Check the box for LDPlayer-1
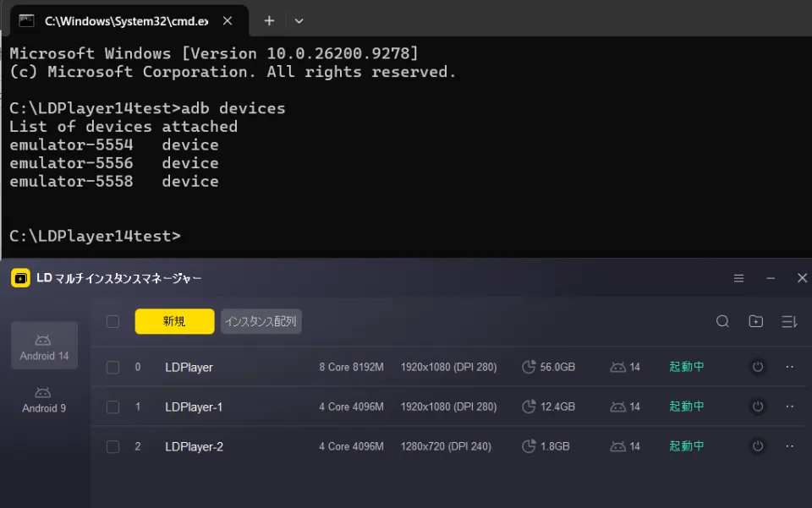 112,407
